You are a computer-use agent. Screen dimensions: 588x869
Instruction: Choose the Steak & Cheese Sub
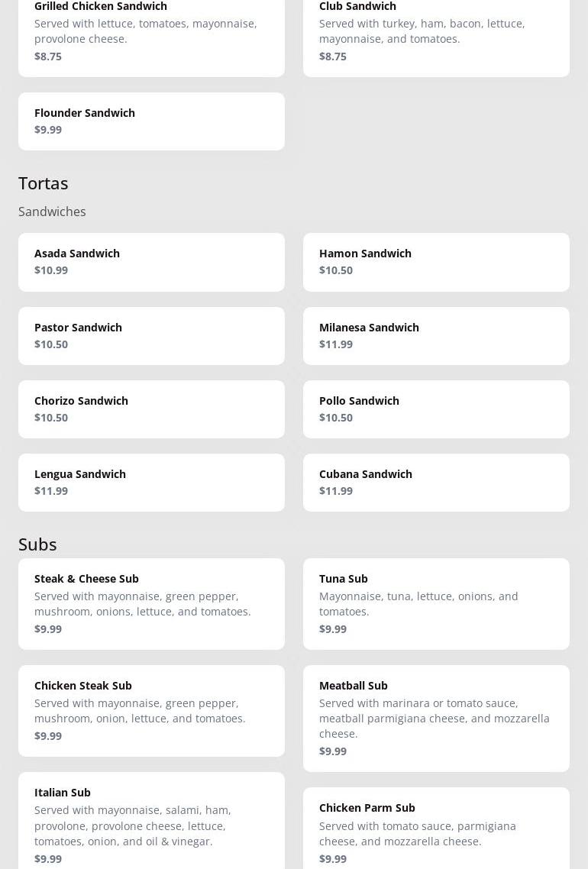[x=151, y=603]
